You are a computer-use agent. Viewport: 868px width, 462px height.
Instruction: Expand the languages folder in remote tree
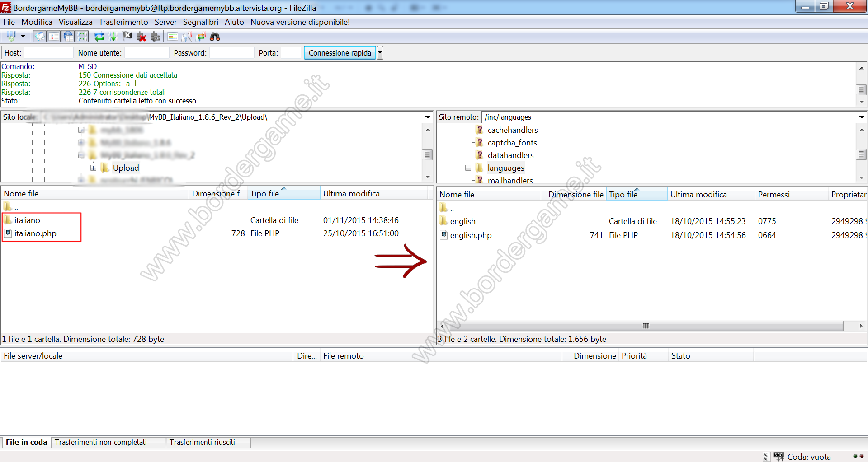pos(468,168)
